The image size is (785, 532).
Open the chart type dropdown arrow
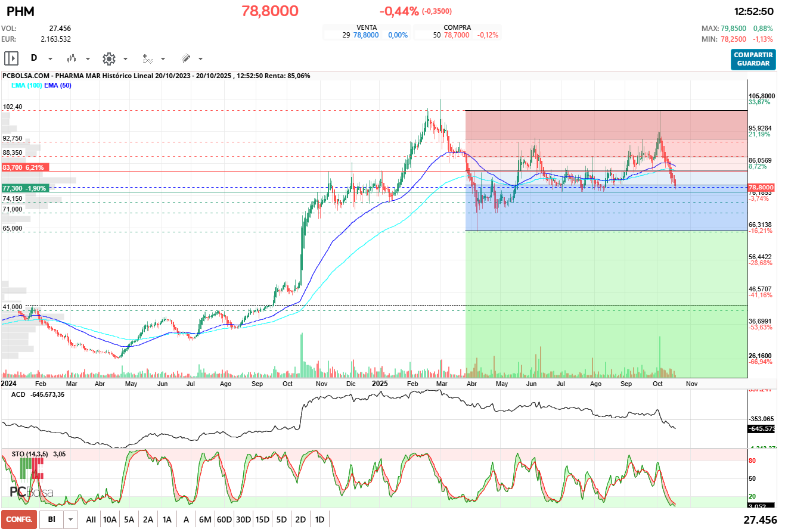coord(88,59)
